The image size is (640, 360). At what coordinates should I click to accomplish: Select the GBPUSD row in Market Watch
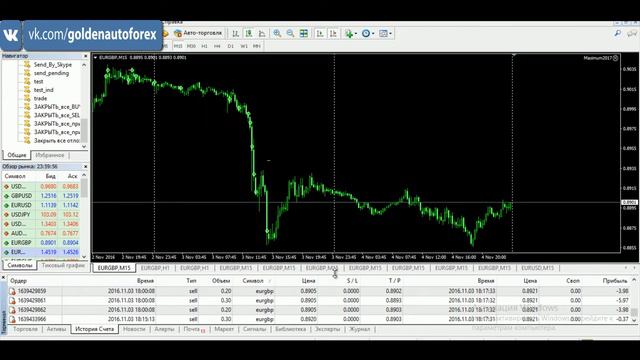point(41,196)
